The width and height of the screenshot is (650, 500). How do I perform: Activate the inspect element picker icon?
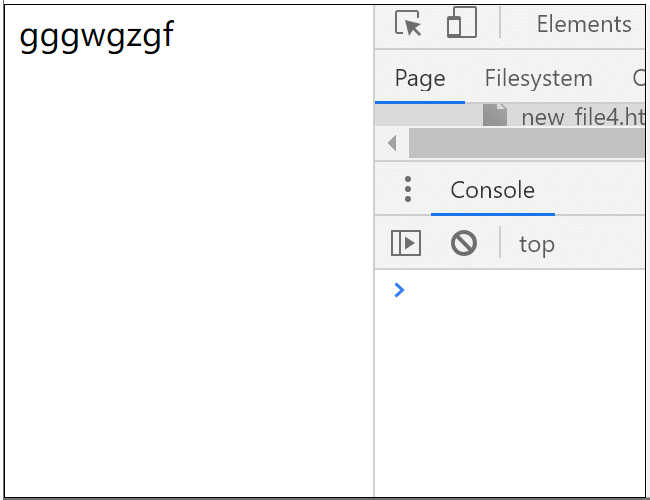tap(408, 23)
